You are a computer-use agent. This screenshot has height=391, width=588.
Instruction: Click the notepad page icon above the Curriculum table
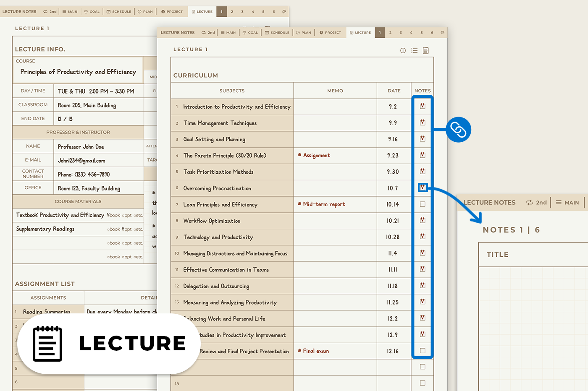[x=425, y=50]
